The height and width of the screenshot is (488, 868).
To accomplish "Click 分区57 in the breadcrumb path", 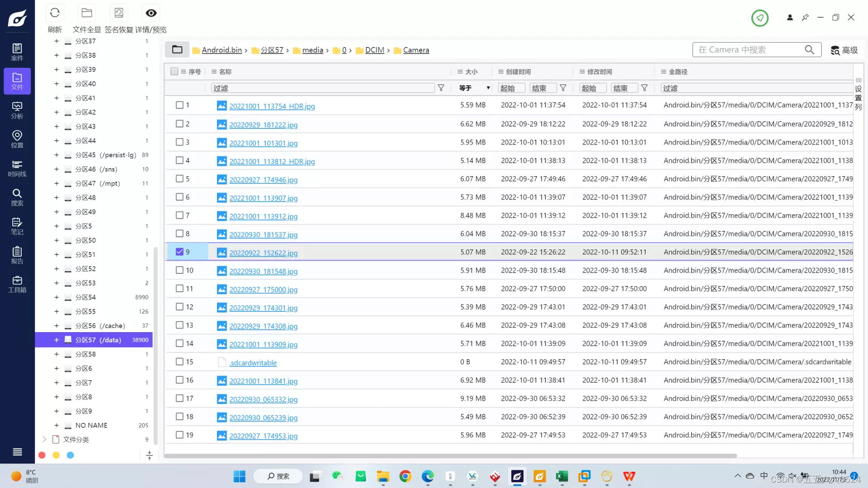I will point(272,50).
